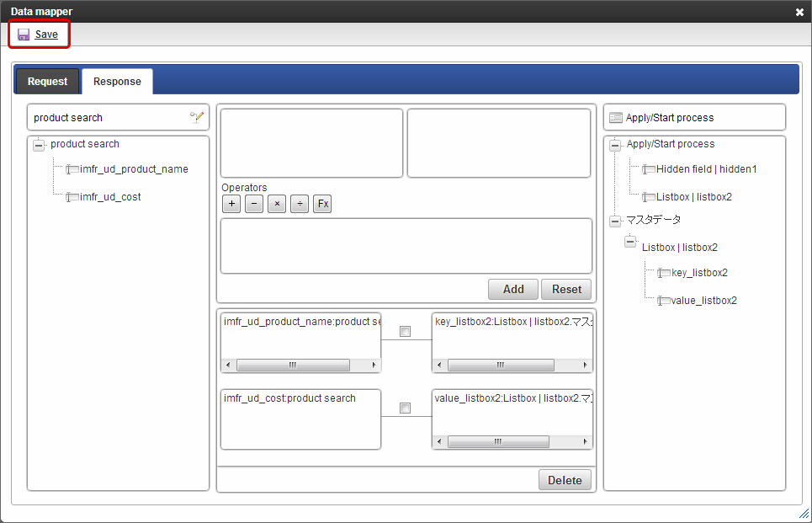
Task: Collapse the product search tree node
Action: [x=39, y=145]
